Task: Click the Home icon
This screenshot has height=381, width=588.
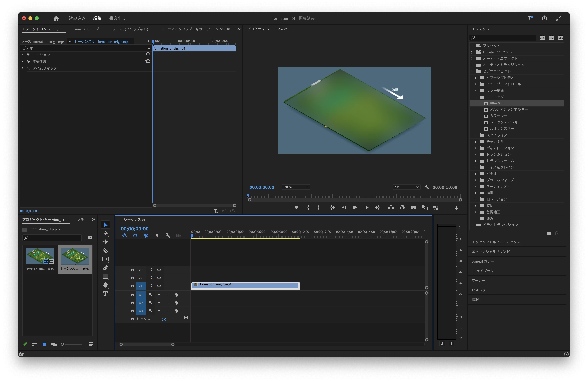Action: click(x=56, y=18)
